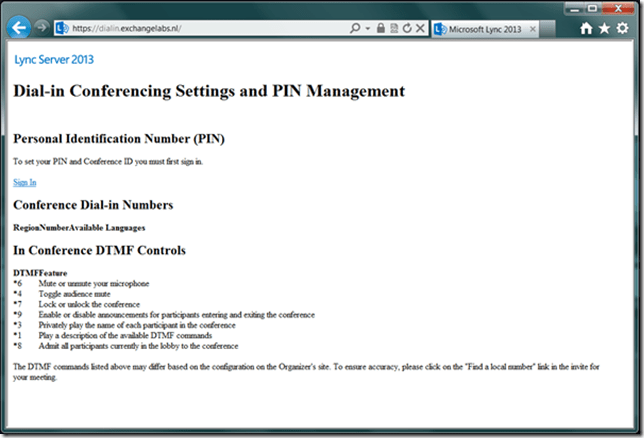Follow the Sign In link

(25, 182)
